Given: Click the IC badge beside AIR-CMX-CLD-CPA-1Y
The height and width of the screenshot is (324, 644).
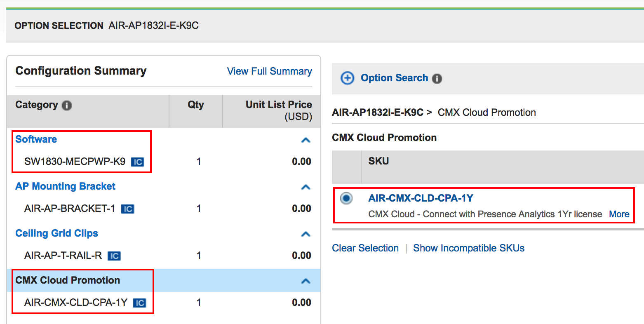Looking at the screenshot, I should click(x=140, y=303).
